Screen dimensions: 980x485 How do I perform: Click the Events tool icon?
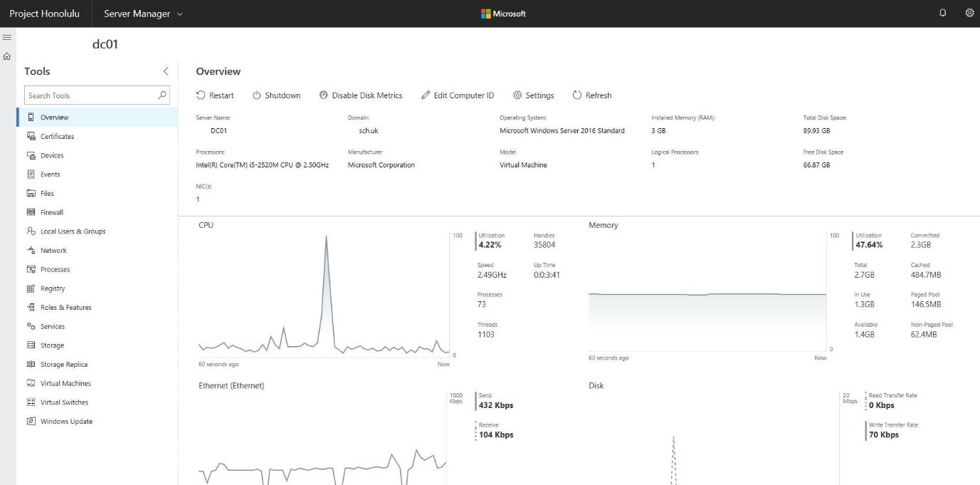pos(31,174)
